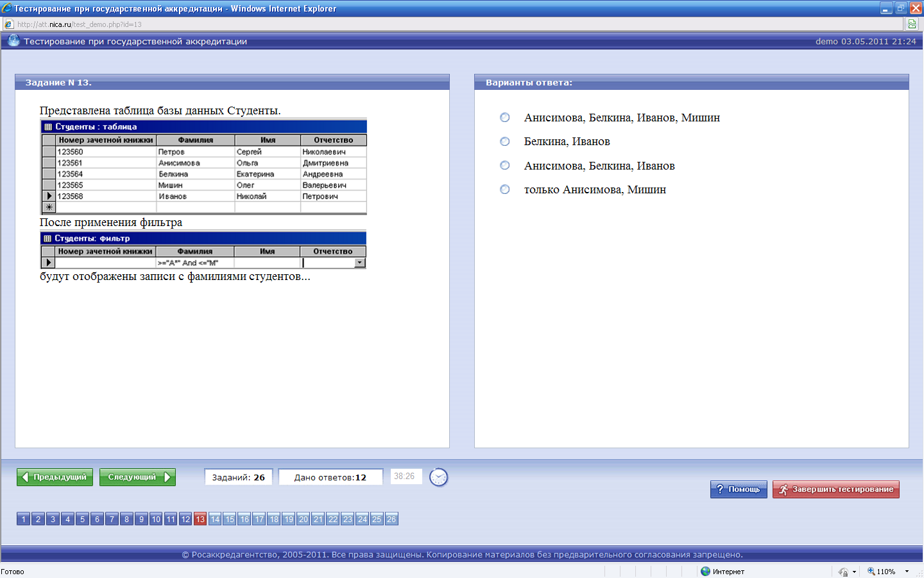Viewport: 924px width, 578px height.
Task: Jump to question 2
Action: click(x=38, y=519)
